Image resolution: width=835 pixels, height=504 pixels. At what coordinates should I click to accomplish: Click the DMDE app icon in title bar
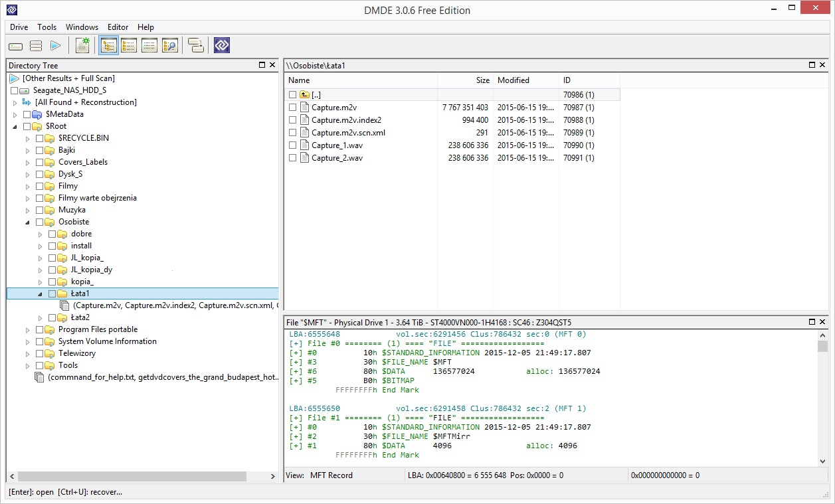tap(12, 10)
